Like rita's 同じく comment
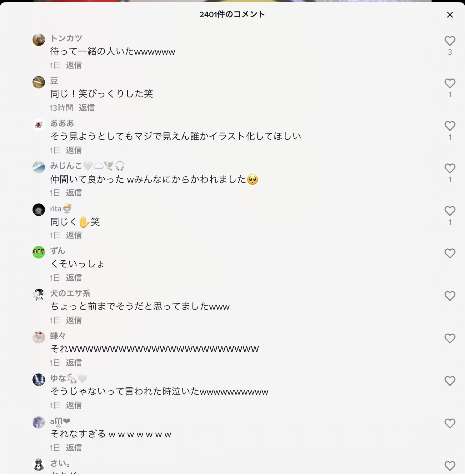465x476 pixels. pos(450,211)
